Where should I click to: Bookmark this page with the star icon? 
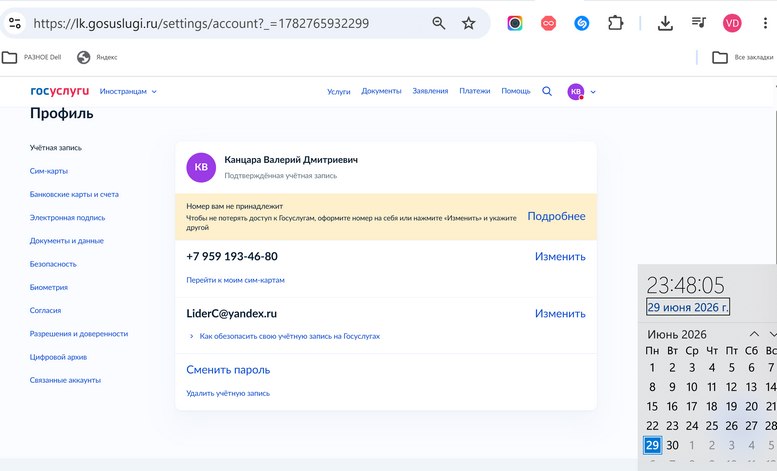(468, 23)
